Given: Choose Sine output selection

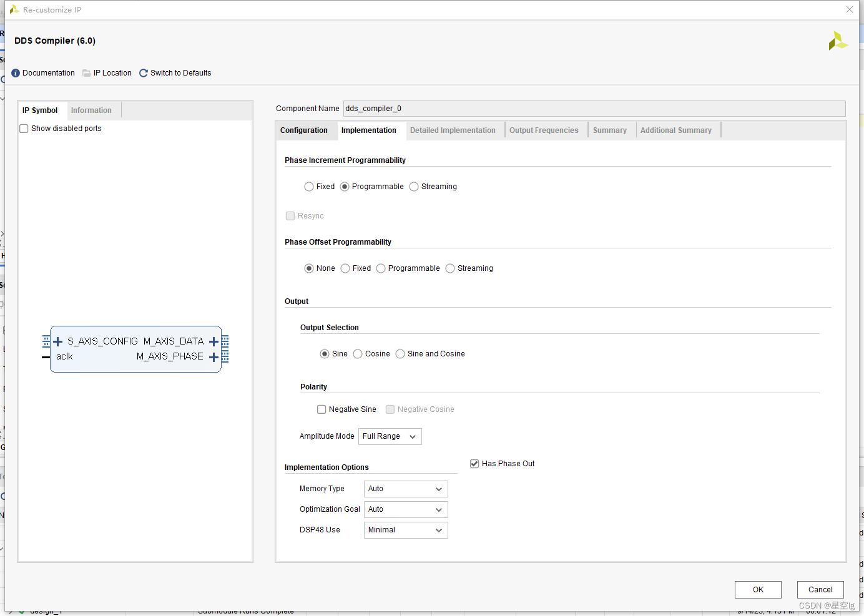Looking at the screenshot, I should 325,354.
